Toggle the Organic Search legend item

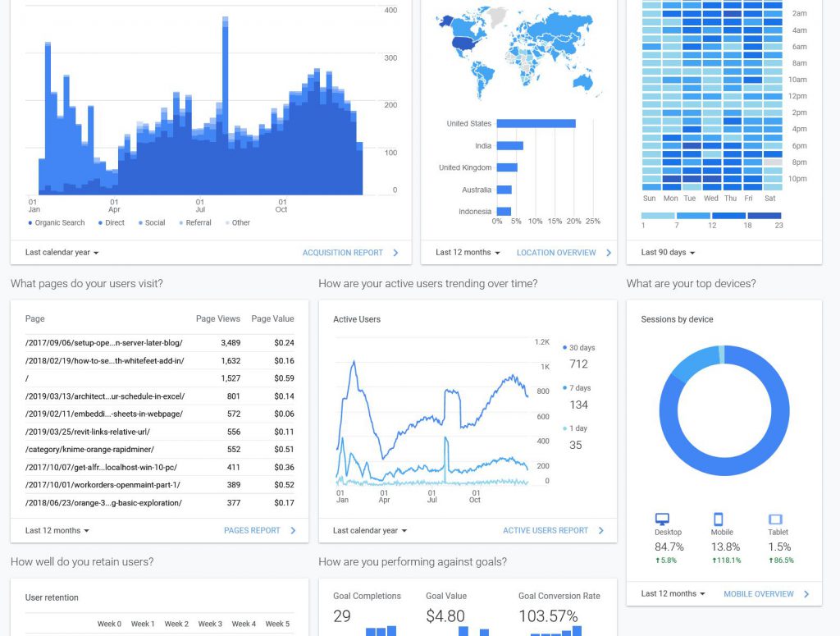point(57,222)
